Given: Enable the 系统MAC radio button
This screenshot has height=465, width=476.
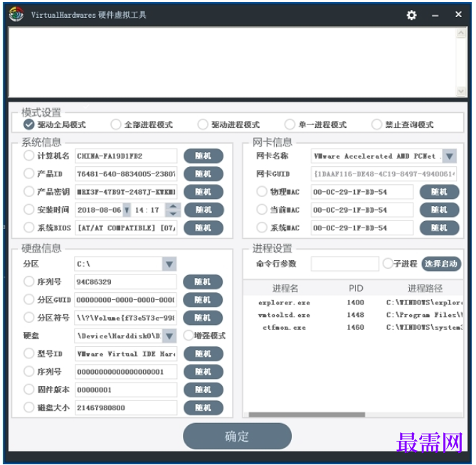Looking at the screenshot, I should (262, 228).
